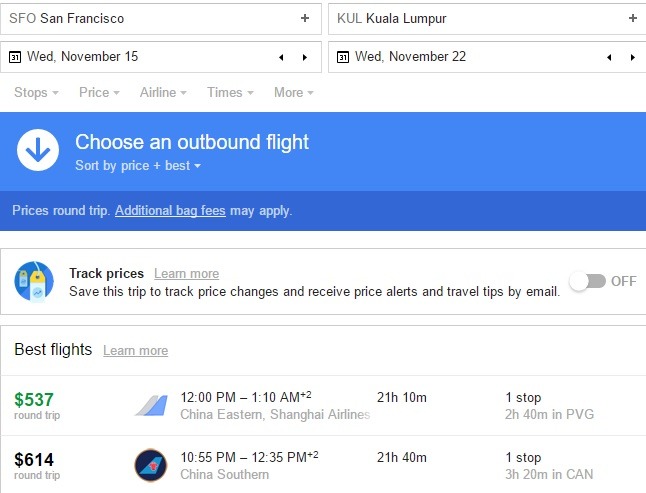Open the Times filter dropdown

pyautogui.click(x=230, y=93)
